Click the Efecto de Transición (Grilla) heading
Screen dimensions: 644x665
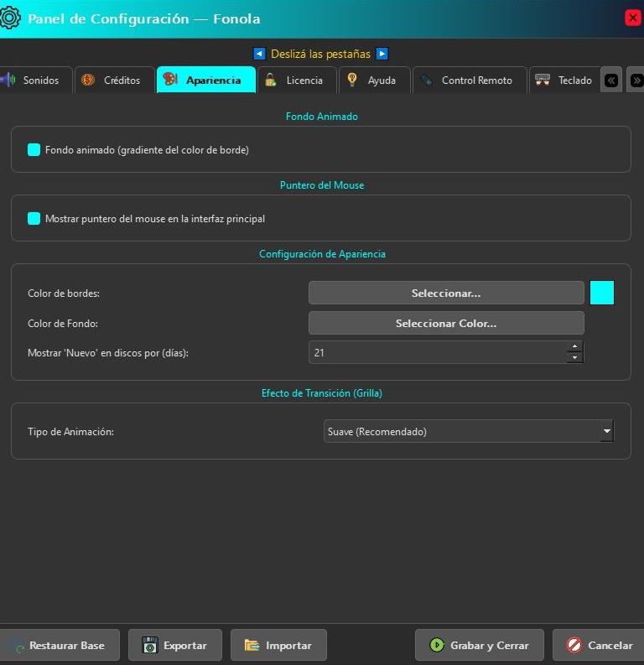pyautogui.click(x=322, y=392)
